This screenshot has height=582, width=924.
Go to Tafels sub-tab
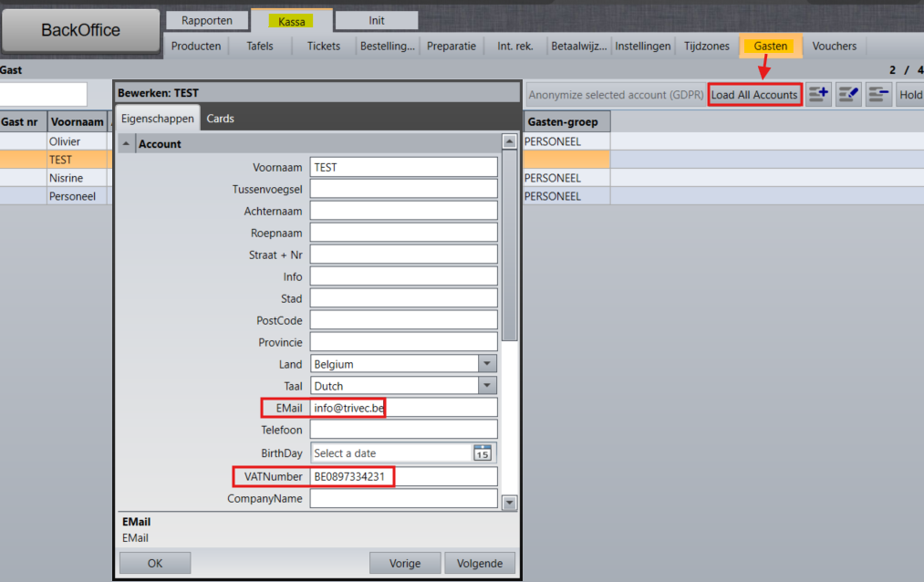[260, 46]
